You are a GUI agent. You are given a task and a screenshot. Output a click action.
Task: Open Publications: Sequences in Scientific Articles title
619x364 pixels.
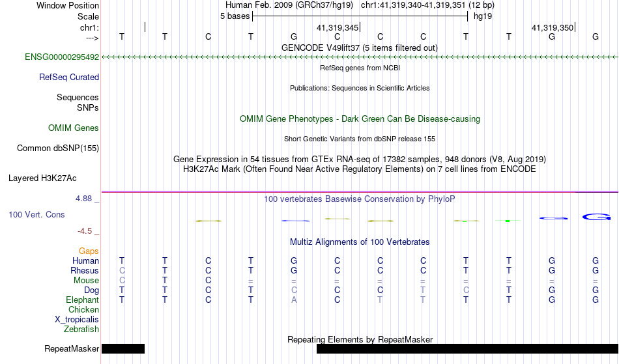pyautogui.click(x=360, y=88)
